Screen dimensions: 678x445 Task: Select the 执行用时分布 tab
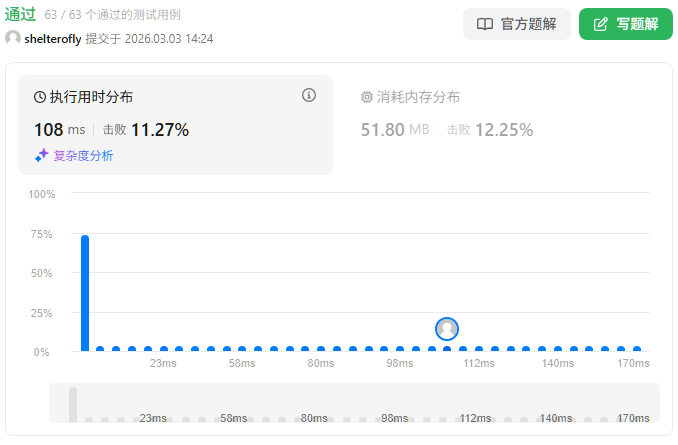coord(91,97)
